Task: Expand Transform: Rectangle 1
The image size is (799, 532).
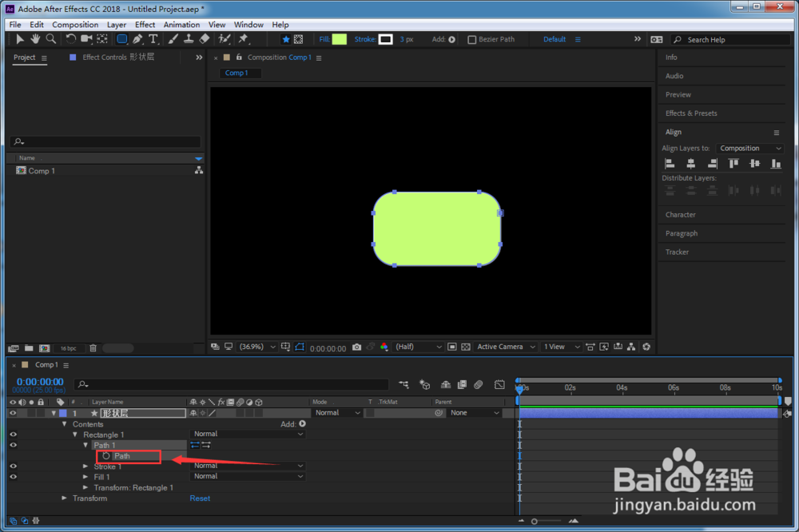Action: (85, 487)
